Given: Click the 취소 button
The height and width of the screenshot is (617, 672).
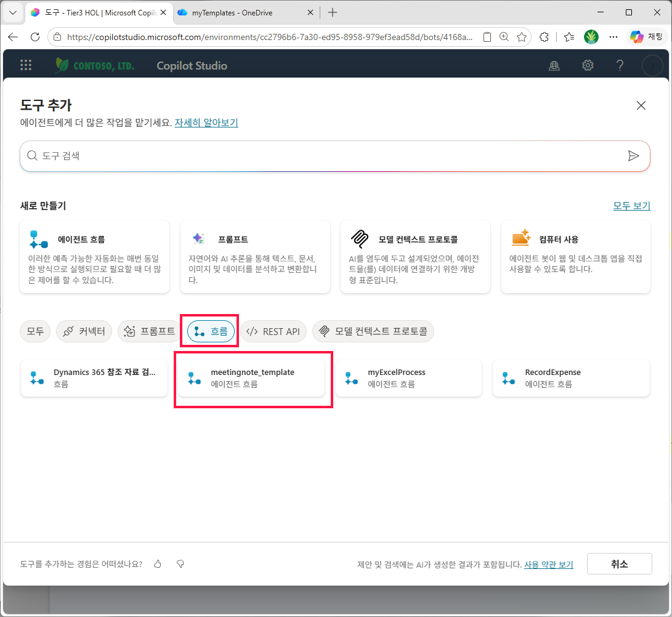Looking at the screenshot, I should coord(619,564).
